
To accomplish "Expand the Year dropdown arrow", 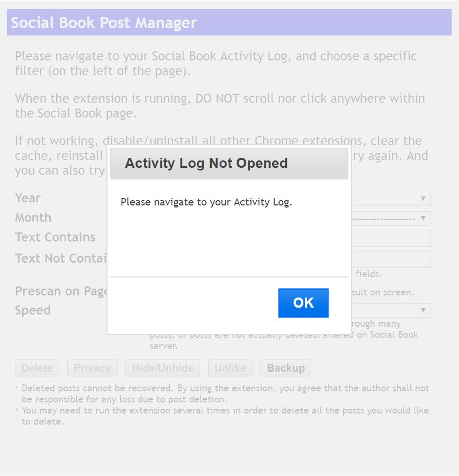I will (423, 199).
